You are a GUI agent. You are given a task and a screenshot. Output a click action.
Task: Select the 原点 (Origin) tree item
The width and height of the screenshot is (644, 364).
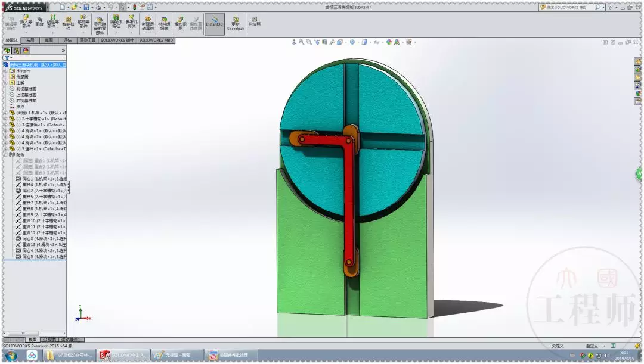pyautogui.click(x=20, y=107)
